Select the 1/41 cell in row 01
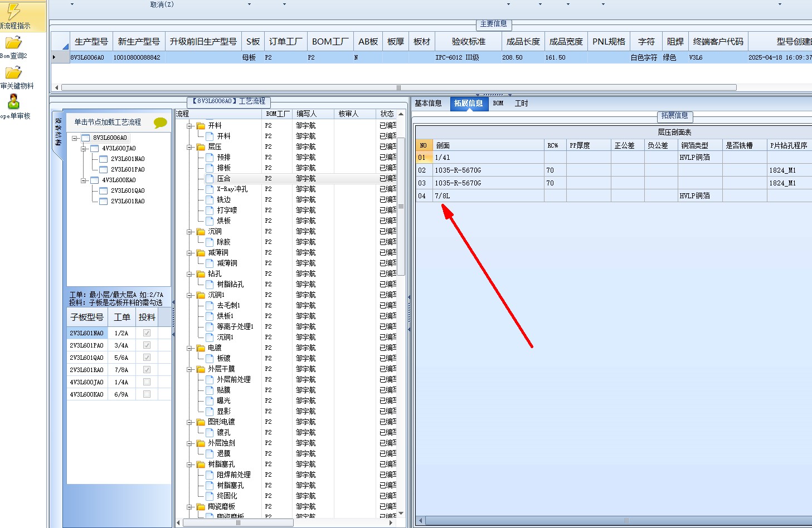The image size is (812, 528). (488, 158)
